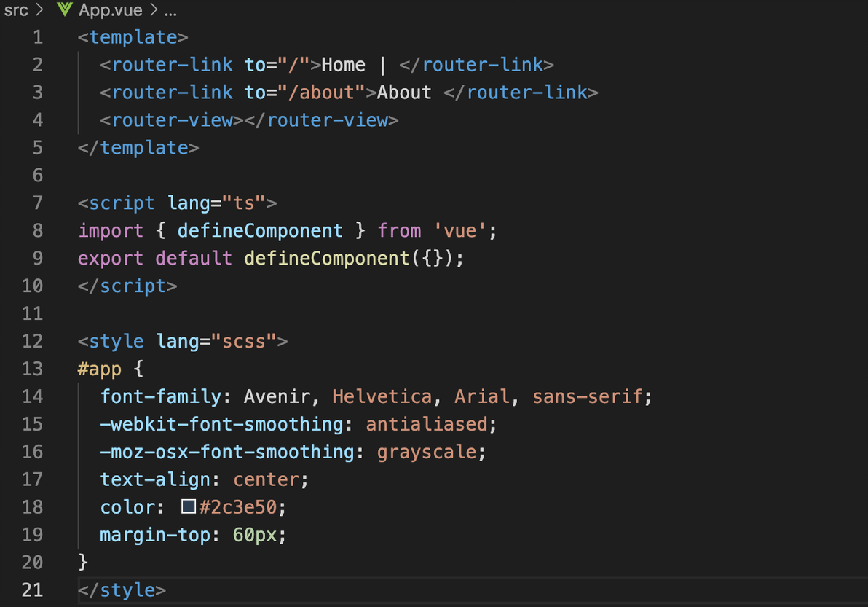This screenshot has height=607, width=868.
Task: Click the "scss" lang attribute value
Action: 243,341
